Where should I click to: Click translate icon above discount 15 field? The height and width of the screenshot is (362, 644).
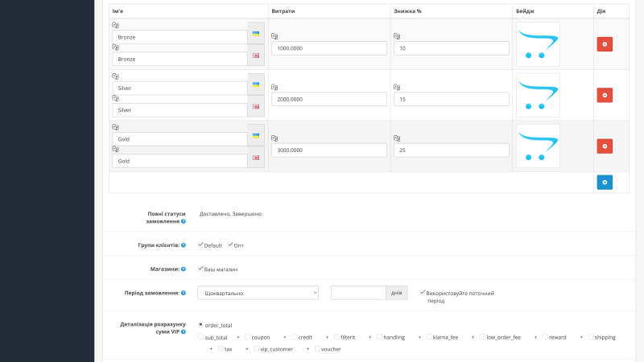pyautogui.click(x=397, y=87)
